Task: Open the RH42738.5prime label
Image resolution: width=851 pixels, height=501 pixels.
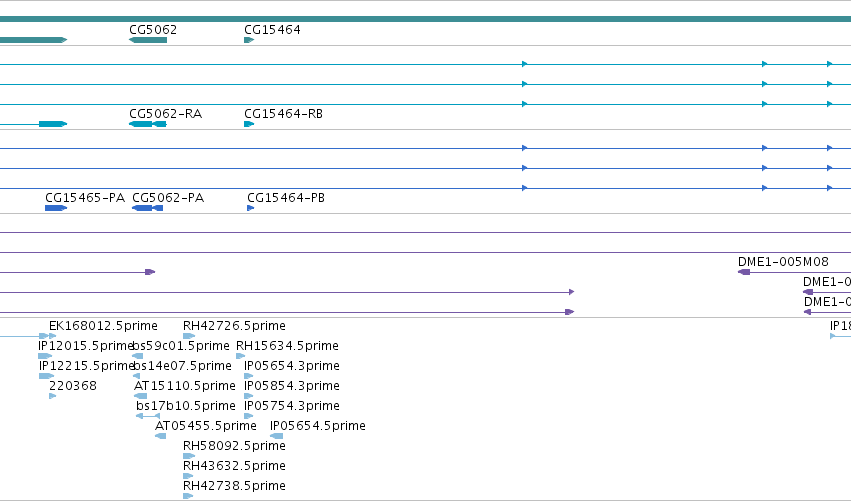Action: pos(234,486)
